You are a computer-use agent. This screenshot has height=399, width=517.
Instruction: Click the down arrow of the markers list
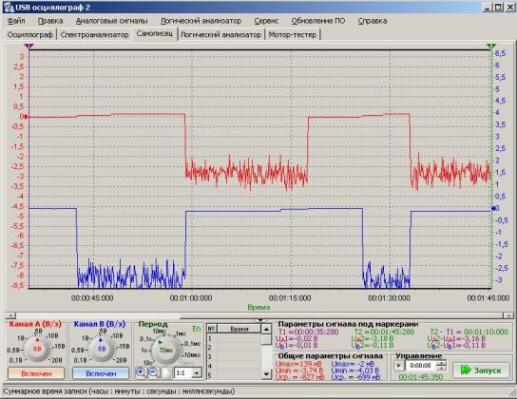266,374
